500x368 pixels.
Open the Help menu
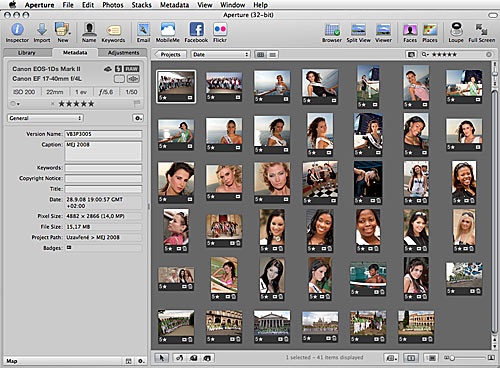[x=260, y=5]
